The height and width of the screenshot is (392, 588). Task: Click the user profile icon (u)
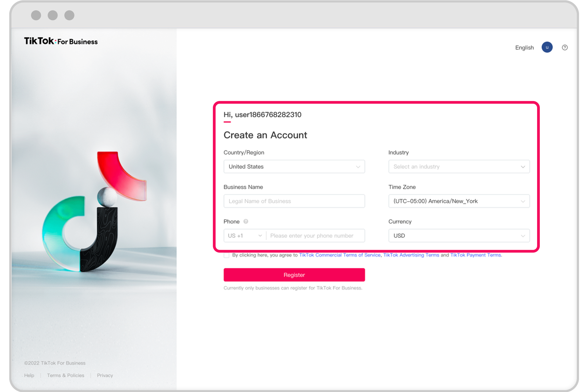coord(547,48)
